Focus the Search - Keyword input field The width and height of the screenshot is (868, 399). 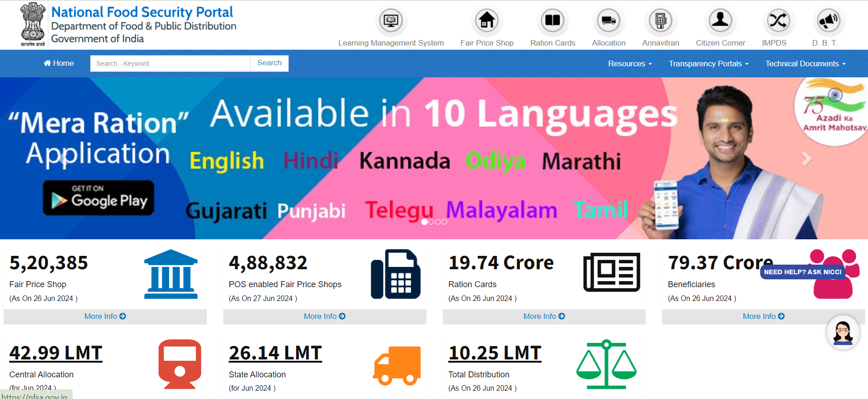click(170, 64)
